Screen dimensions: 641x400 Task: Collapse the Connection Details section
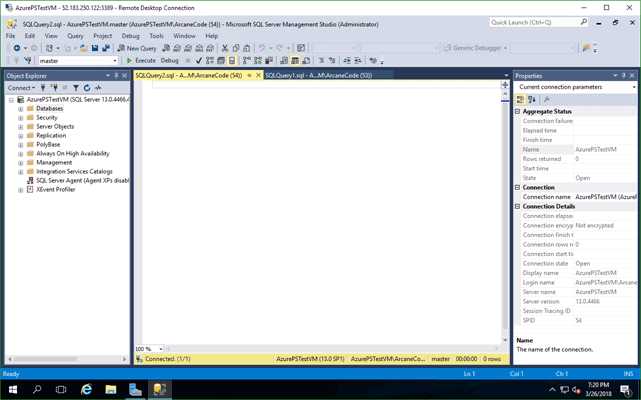click(x=518, y=207)
